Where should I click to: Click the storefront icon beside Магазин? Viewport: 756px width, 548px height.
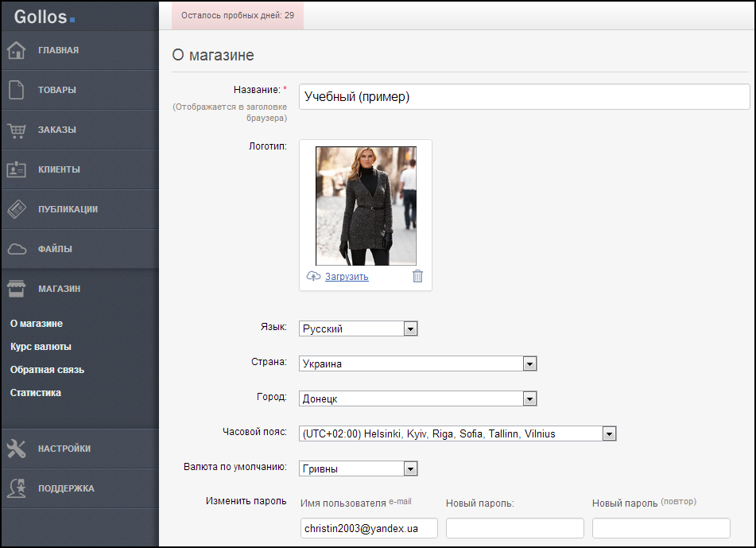(17, 289)
